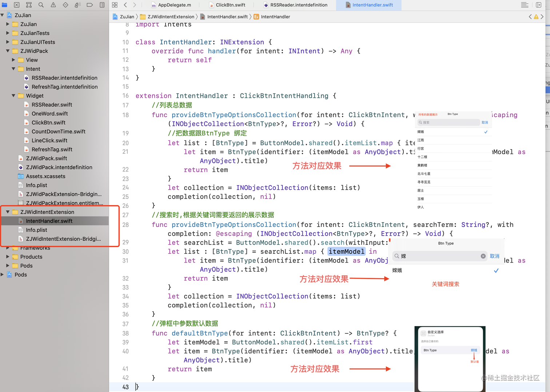Switch to the AppDelegate.m tab
Viewport: 550px width, 392px height.
coord(171,5)
